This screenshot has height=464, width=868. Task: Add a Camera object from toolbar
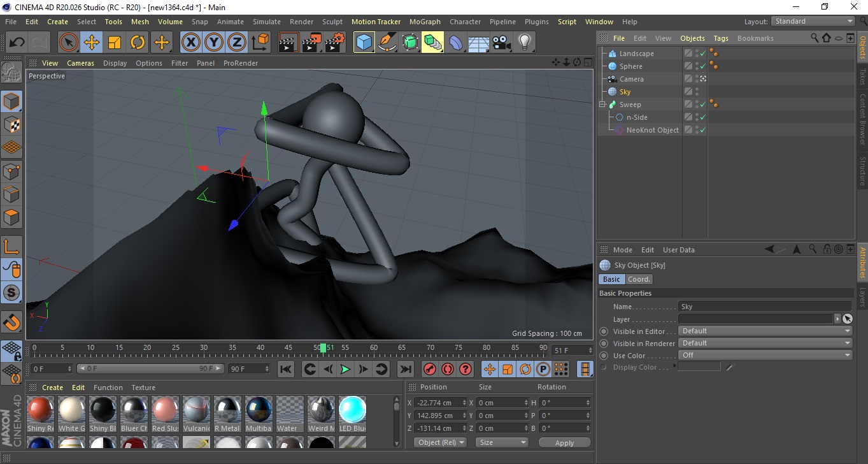tap(502, 43)
